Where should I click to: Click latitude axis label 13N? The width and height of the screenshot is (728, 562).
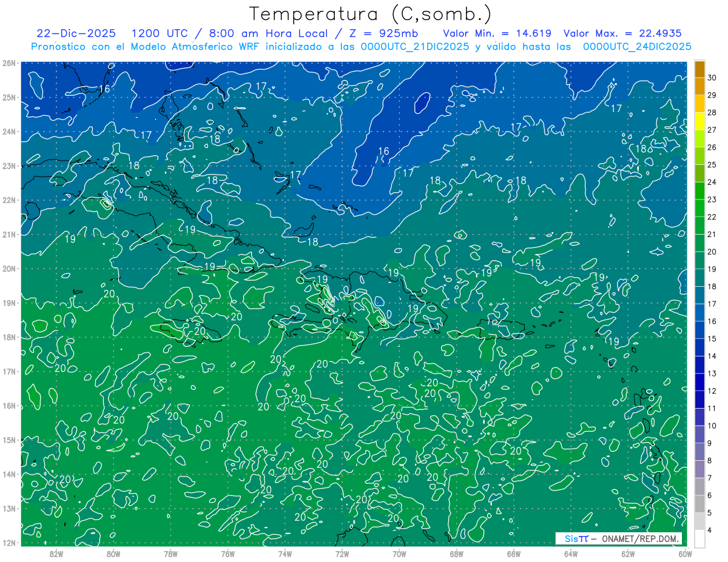coord(8,508)
